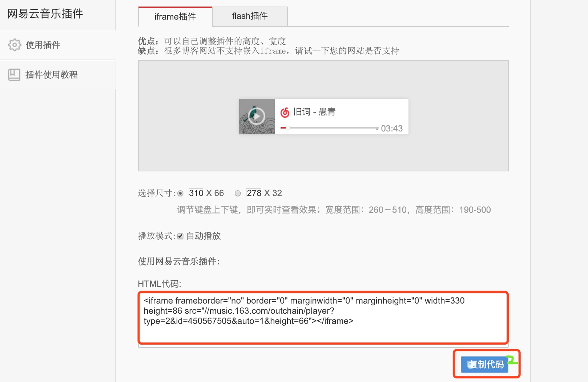The image size is (588, 382).
Task: Click the copy icon in the 复制代码 button
Action: coord(472,364)
